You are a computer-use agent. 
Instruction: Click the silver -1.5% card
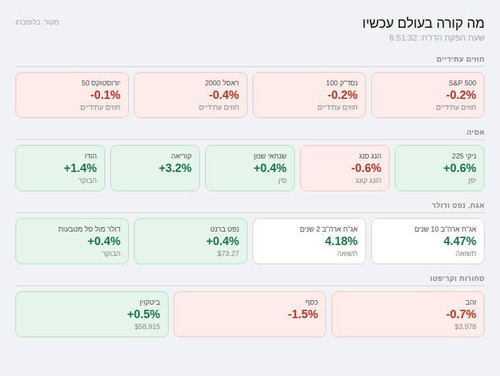click(250, 314)
